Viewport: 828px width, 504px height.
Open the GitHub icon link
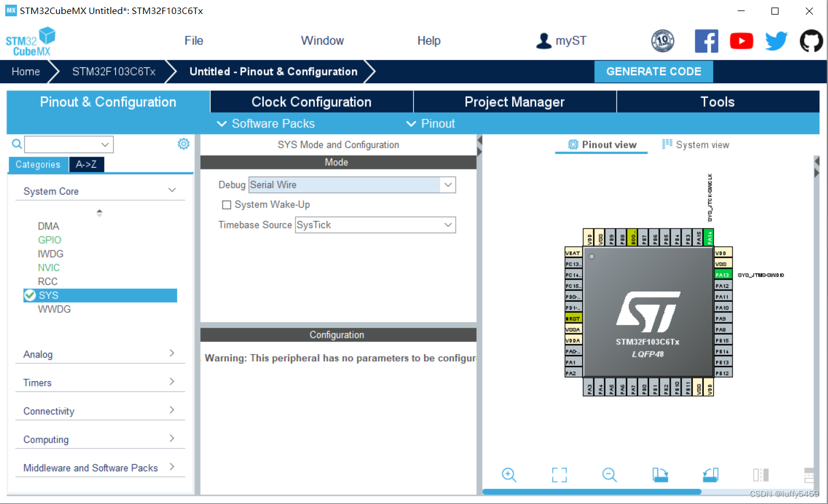click(x=811, y=41)
